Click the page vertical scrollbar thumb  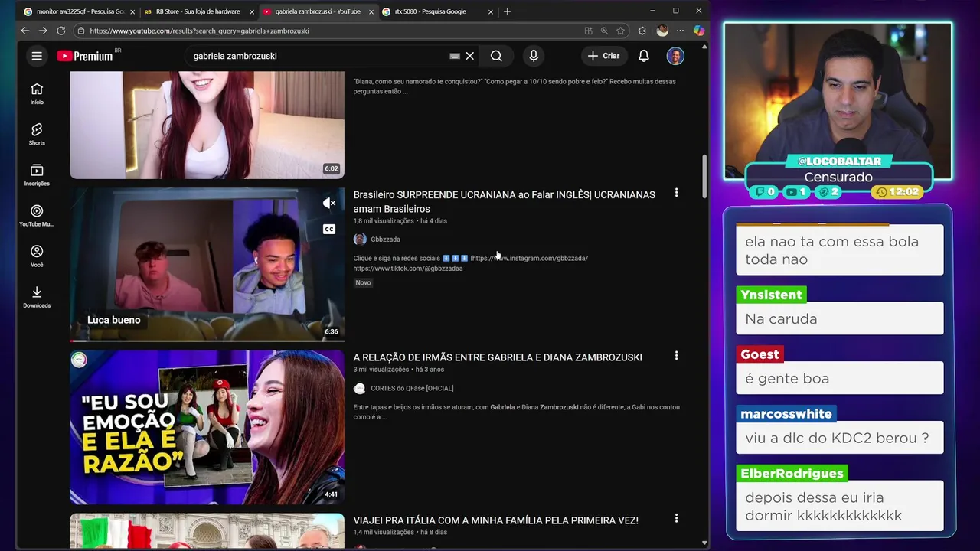tap(704, 177)
